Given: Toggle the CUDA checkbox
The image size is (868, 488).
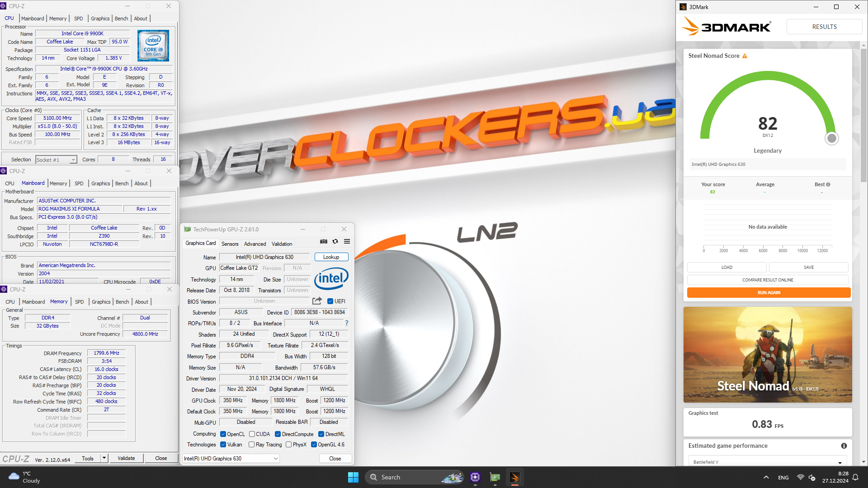Looking at the screenshot, I should 252,434.
